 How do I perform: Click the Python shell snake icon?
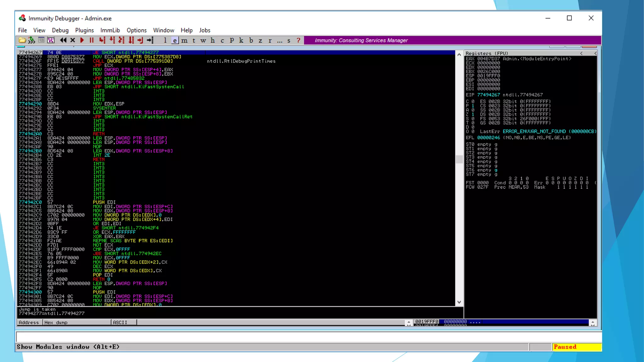(31, 40)
